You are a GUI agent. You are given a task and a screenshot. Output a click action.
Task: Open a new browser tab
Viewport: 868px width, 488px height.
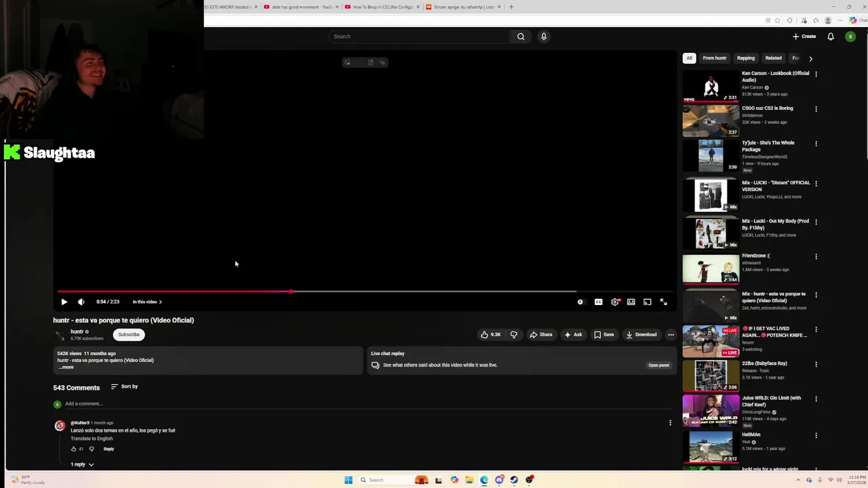pos(511,7)
